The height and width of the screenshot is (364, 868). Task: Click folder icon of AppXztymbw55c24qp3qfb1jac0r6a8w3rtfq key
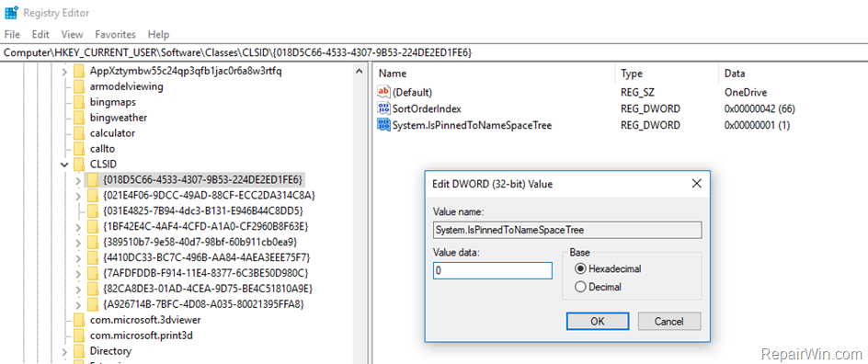80,72
